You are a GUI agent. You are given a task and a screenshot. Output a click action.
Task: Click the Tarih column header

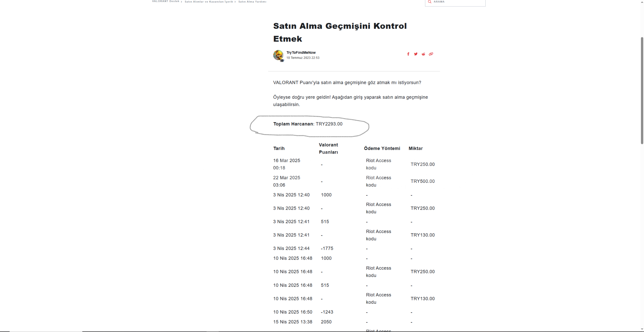click(279, 148)
